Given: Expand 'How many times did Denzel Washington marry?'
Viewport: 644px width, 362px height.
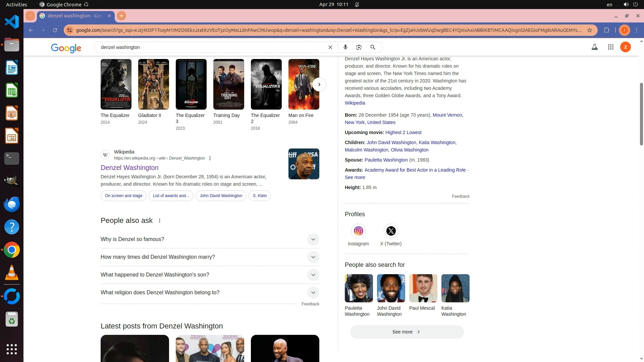Looking at the screenshot, I should (313, 257).
